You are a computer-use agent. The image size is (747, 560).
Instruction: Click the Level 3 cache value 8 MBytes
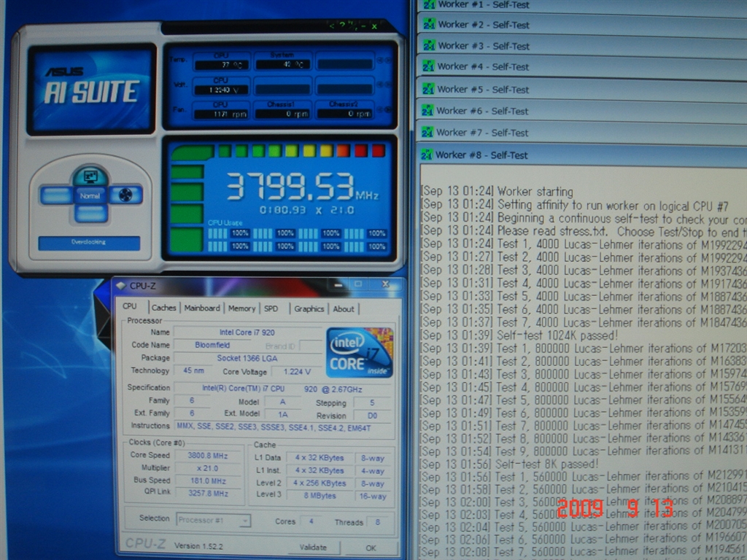click(x=320, y=496)
